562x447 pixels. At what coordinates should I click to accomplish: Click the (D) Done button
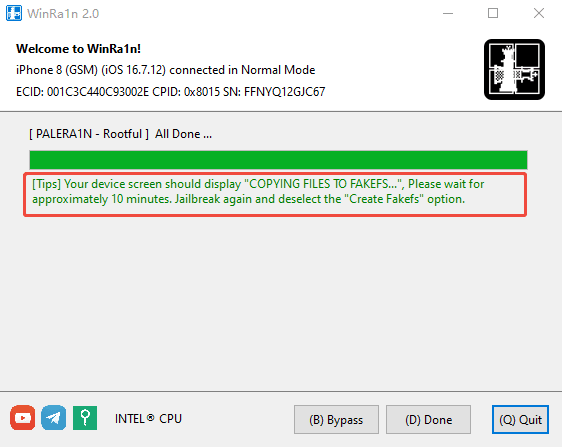(x=429, y=420)
